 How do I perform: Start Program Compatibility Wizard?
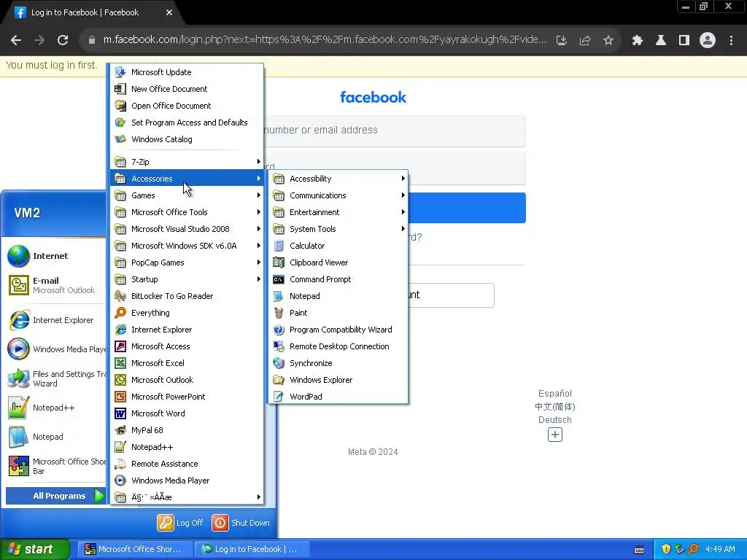coord(338,330)
